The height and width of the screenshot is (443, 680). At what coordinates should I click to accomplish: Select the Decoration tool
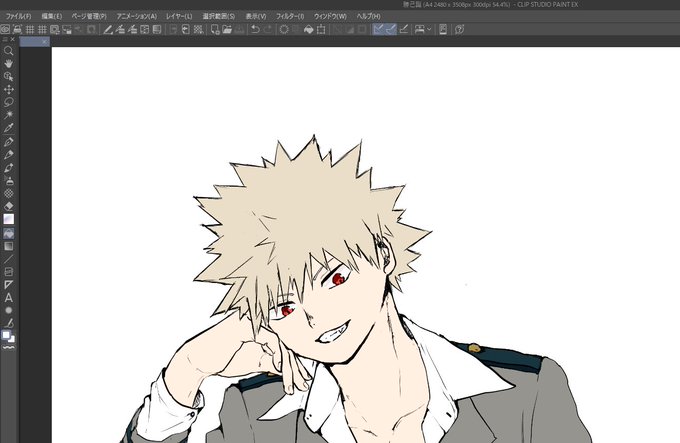8,193
